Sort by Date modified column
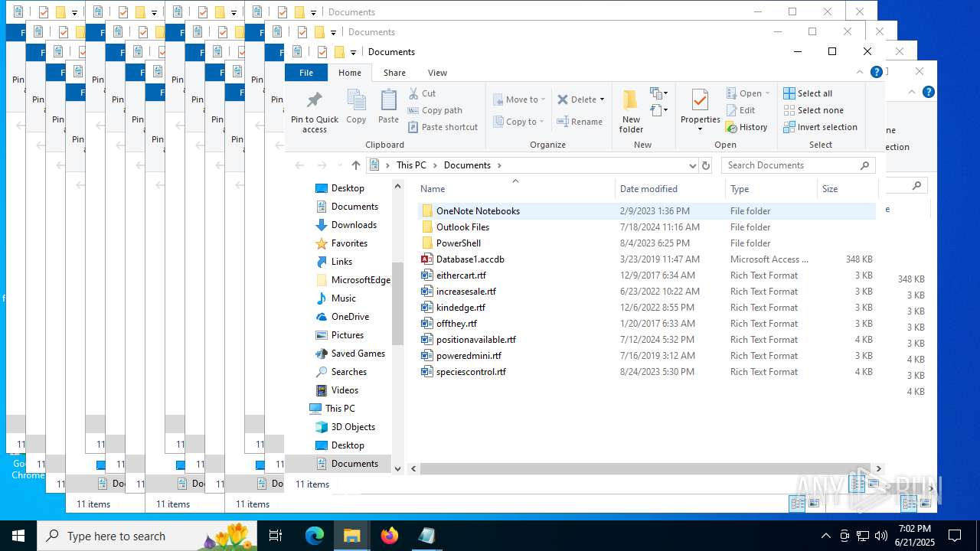Viewport: 980px width, 551px height. click(670, 188)
